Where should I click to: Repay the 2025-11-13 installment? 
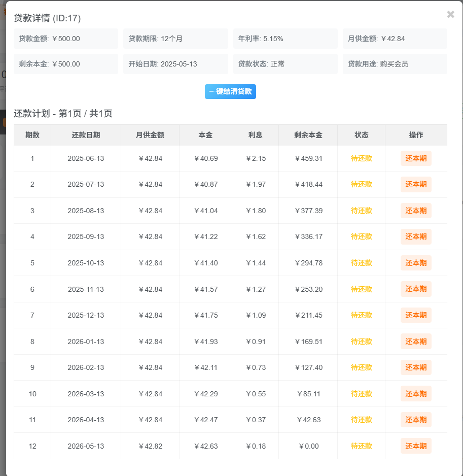click(416, 289)
